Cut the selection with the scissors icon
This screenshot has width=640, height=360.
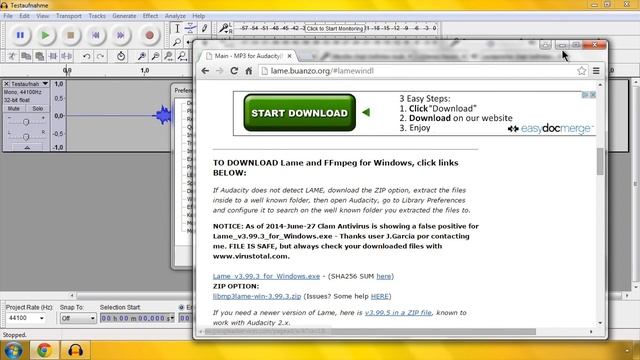[x=12, y=56]
